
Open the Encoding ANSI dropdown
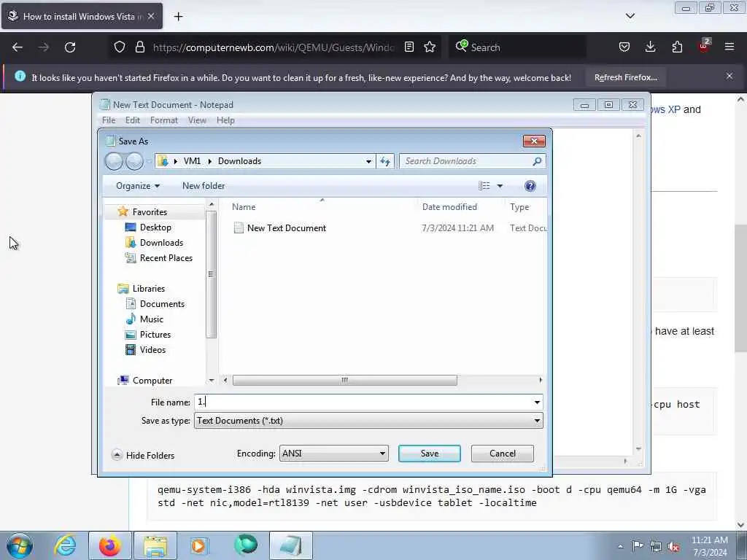pyautogui.click(x=333, y=454)
